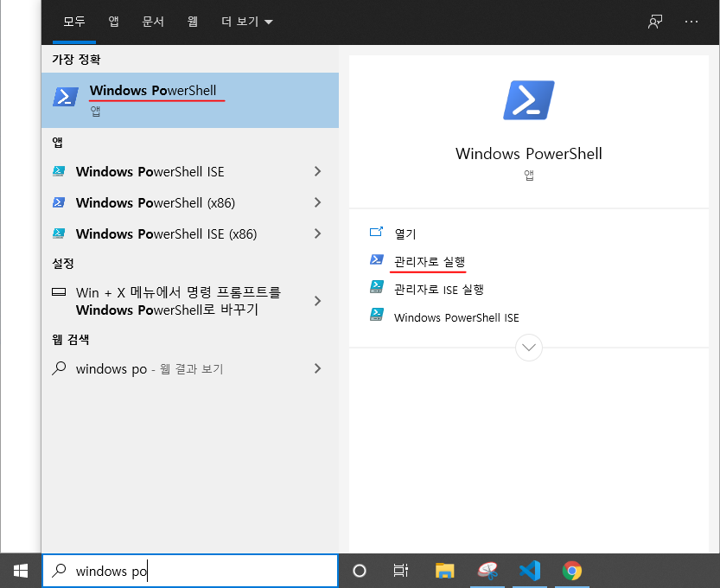Expand more actions with the round chevron button
720x588 pixels.
pyautogui.click(x=529, y=348)
